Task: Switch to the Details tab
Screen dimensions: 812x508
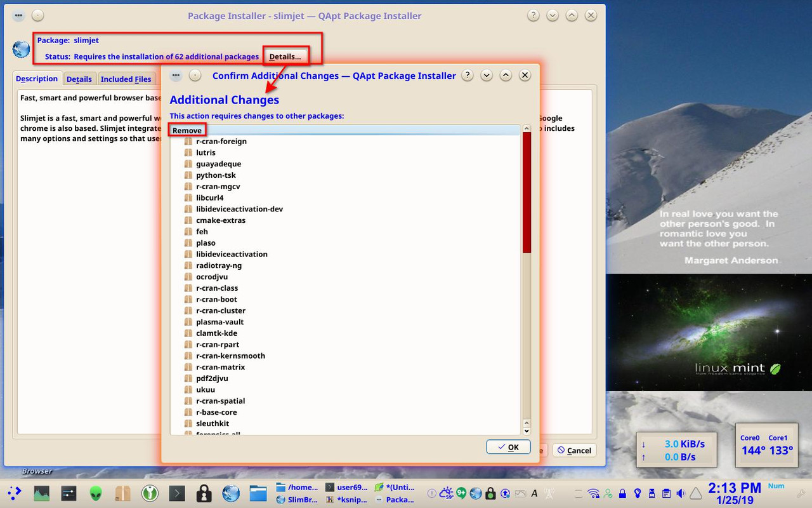Action: coord(79,79)
